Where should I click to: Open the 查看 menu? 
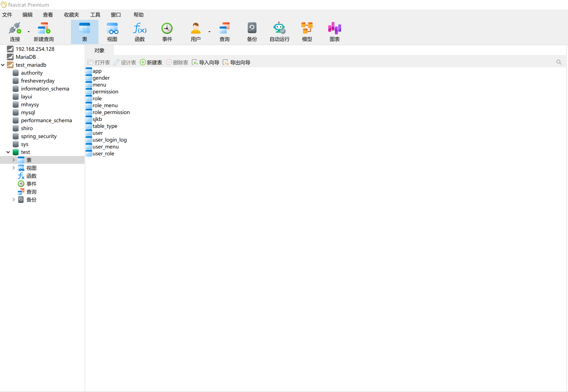tap(48, 15)
